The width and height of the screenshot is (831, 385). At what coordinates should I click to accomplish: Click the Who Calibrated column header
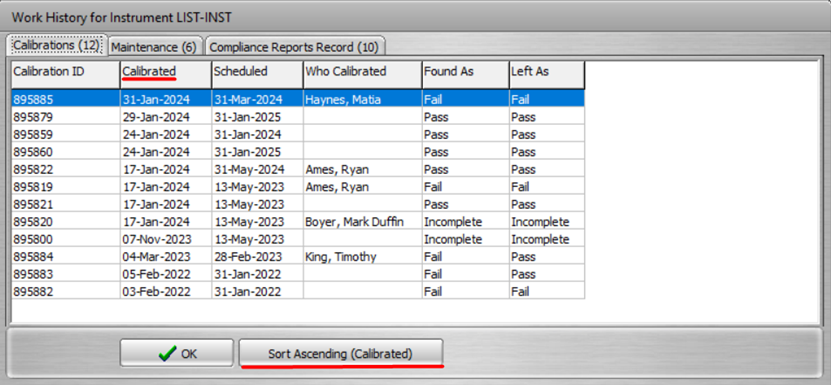tap(363, 75)
